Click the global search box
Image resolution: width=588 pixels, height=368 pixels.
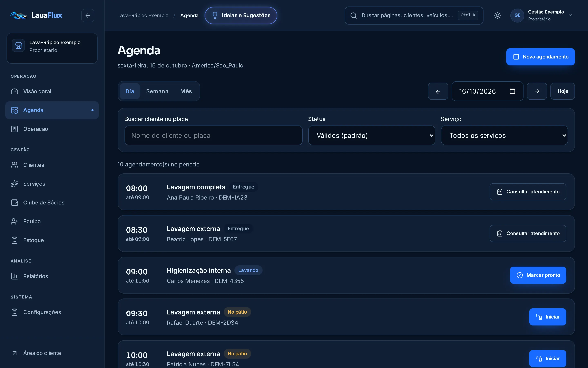pos(414,16)
